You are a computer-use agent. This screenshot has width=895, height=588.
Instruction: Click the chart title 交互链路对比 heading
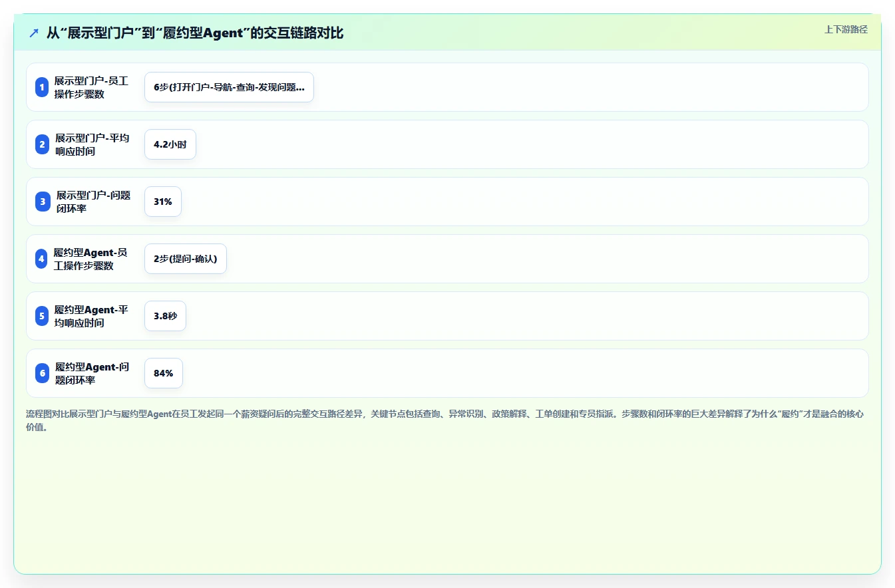195,33
